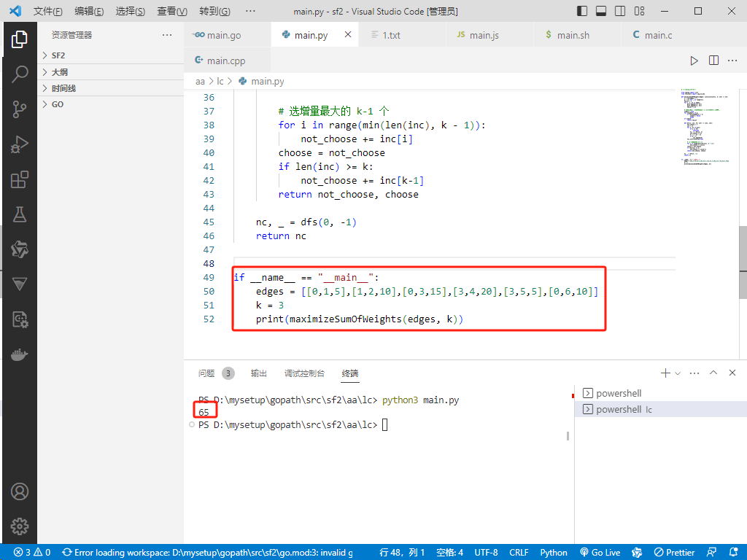
Task: Expand the SF2 folder section
Action: (111, 55)
